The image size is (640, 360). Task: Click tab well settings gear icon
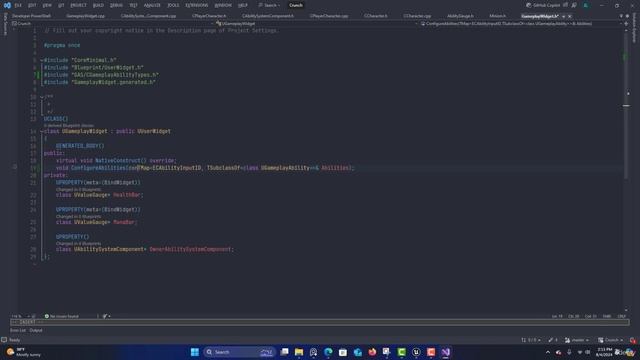[627, 16]
